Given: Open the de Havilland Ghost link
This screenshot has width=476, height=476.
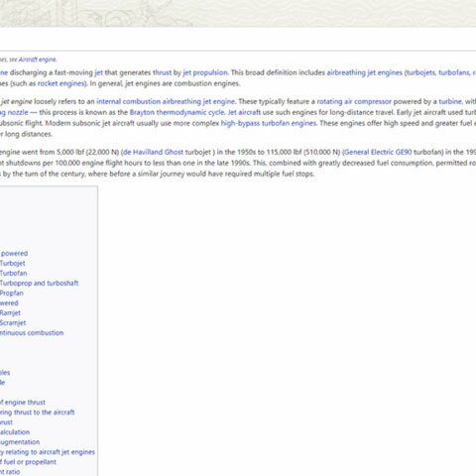Looking at the screenshot, I should tap(153, 152).
